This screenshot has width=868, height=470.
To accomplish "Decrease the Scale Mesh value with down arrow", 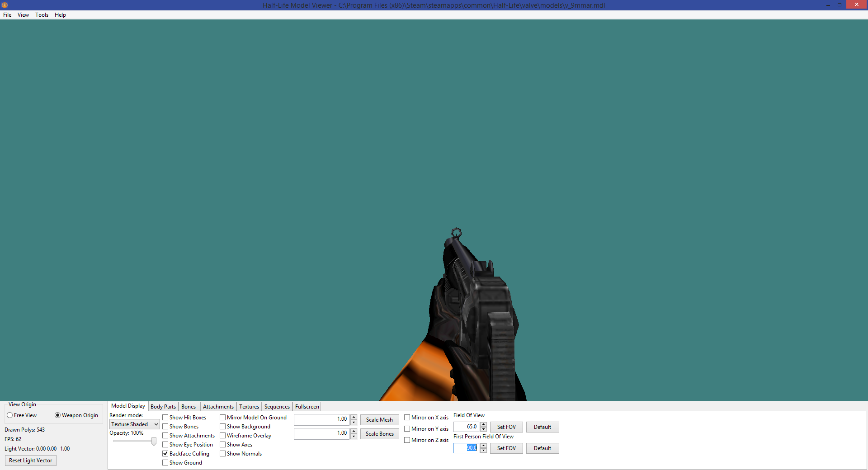I will [x=354, y=422].
